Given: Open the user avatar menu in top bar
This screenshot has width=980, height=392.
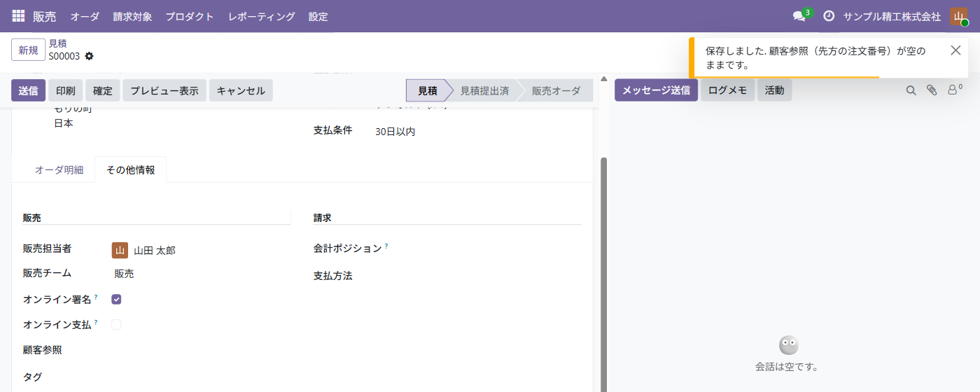Looking at the screenshot, I should coord(959,16).
